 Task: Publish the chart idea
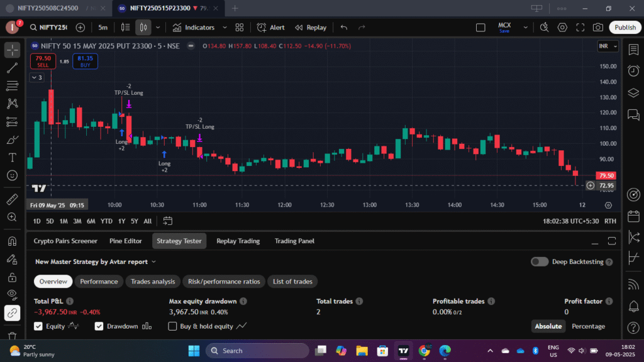pos(625,28)
